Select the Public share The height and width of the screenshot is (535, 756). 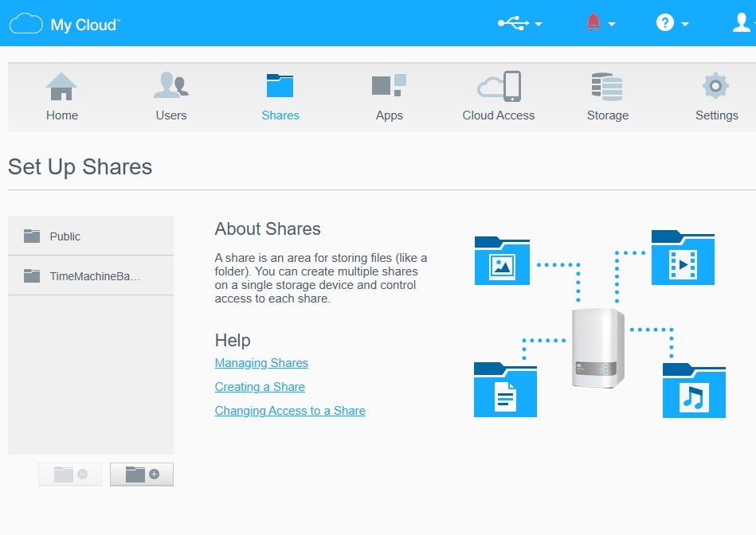(91, 236)
